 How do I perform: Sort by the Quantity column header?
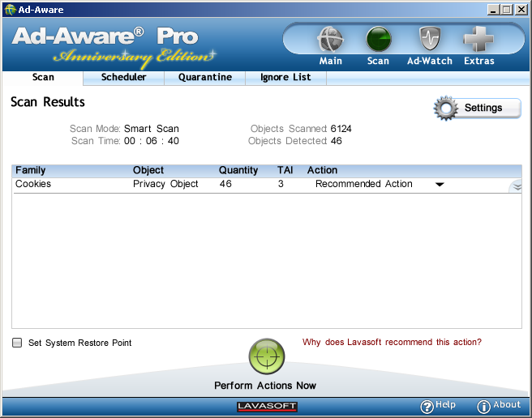[x=238, y=170]
